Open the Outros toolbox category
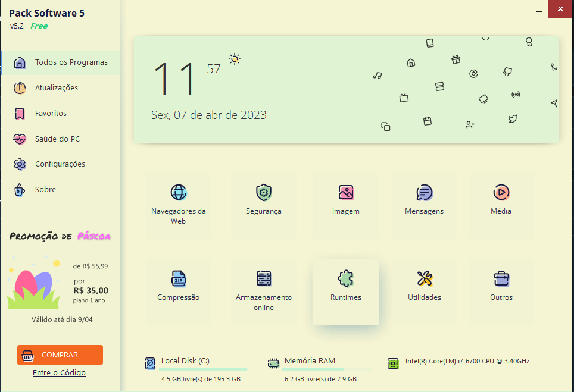The height and width of the screenshot is (392, 574). 501,292
